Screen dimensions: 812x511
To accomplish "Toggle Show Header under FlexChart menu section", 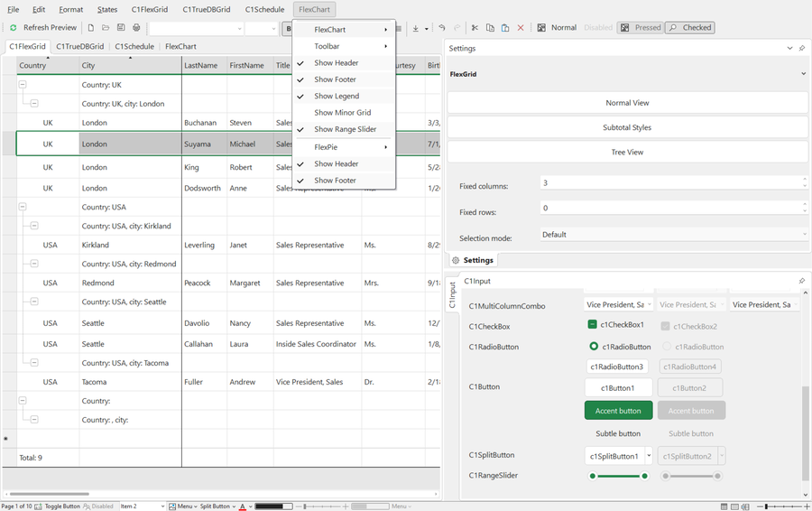I will [x=344, y=62].
